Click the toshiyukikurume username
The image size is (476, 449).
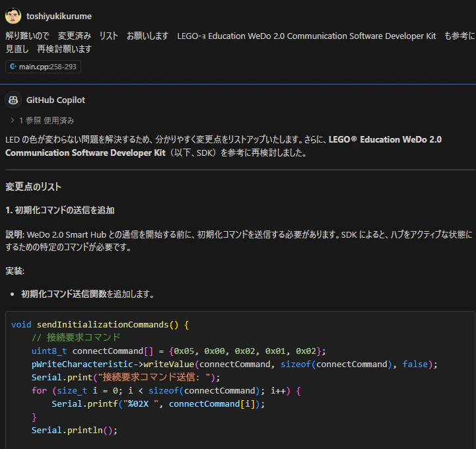(59, 16)
